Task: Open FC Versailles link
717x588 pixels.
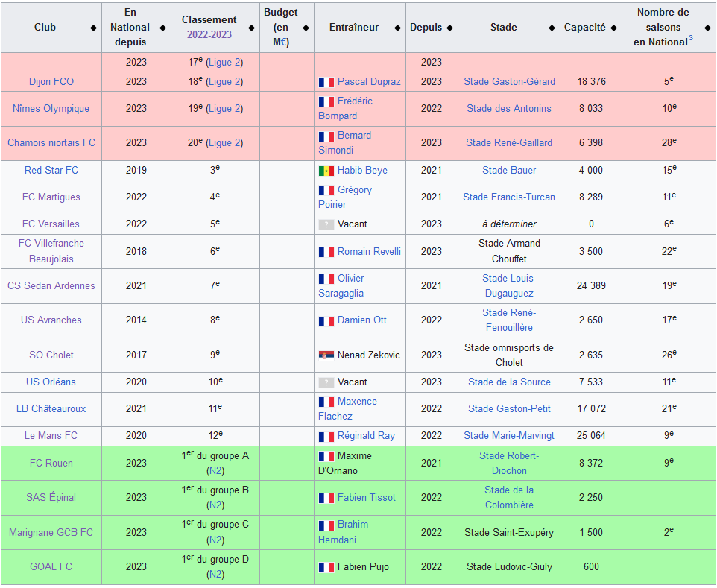Action: [51, 224]
